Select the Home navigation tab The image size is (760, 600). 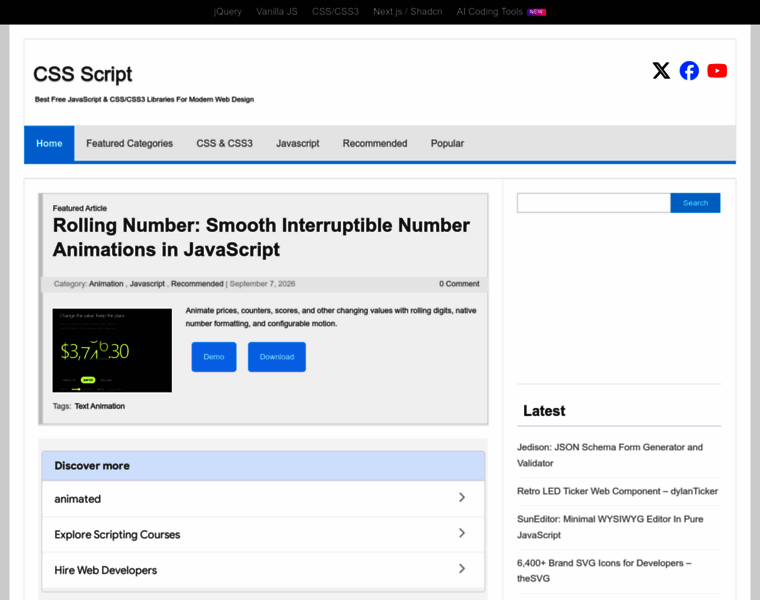pos(49,143)
